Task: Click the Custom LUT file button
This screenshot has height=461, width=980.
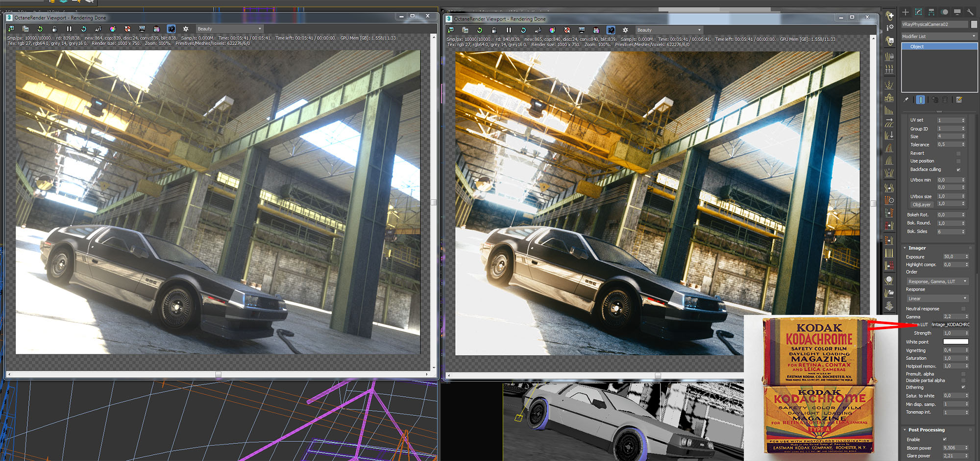Action: click(x=950, y=325)
